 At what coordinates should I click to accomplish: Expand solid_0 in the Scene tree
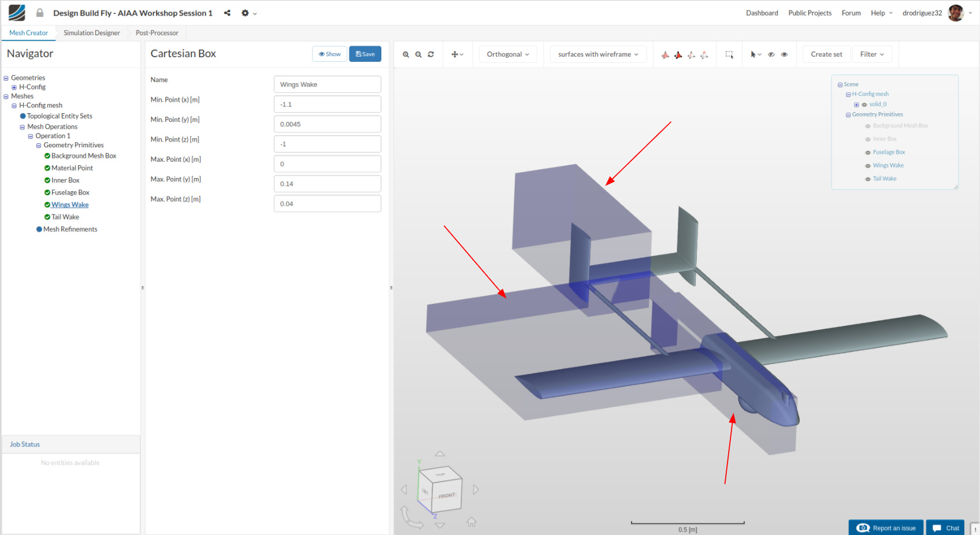856,105
